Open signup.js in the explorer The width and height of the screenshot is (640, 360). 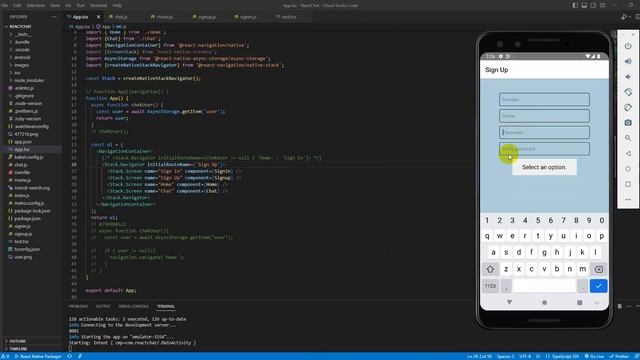point(23,234)
